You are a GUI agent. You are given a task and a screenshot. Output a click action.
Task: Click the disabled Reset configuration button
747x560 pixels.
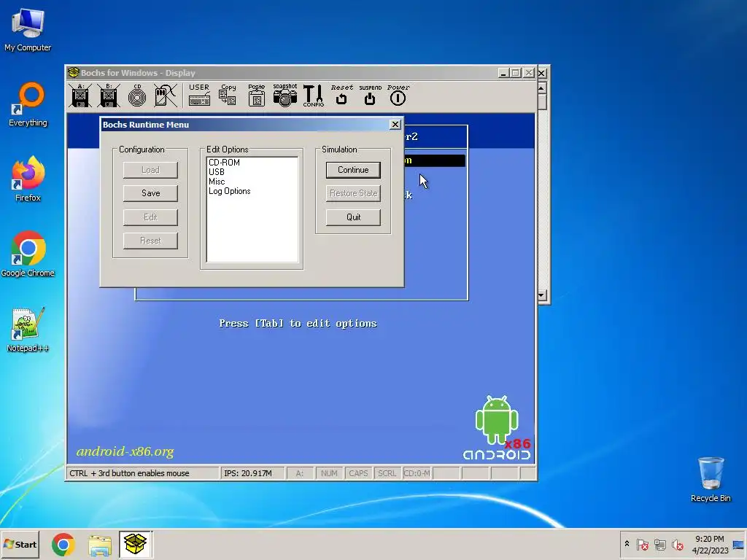tap(150, 241)
